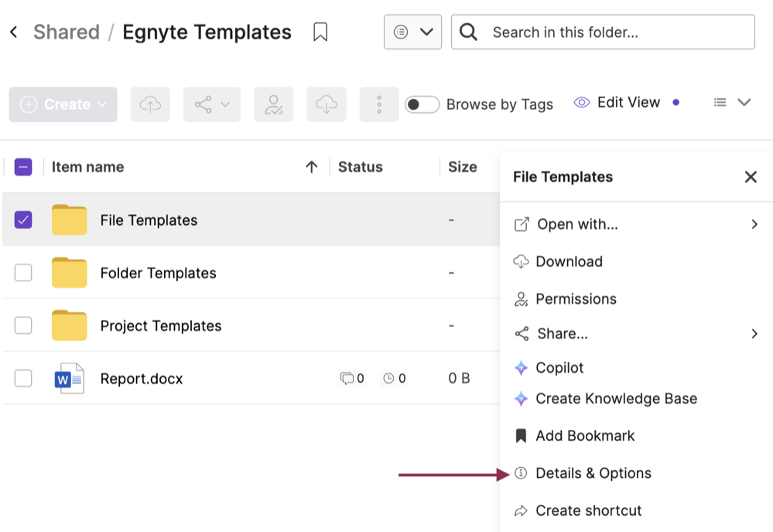Click the upload cloud toolbar icon
773x532 pixels.
tap(150, 104)
